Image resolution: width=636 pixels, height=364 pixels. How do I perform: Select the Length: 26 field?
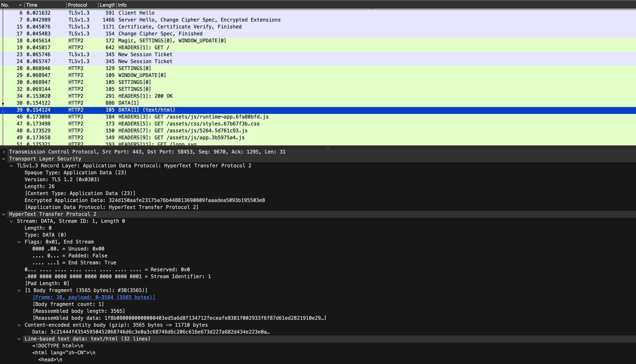point(39,186)
